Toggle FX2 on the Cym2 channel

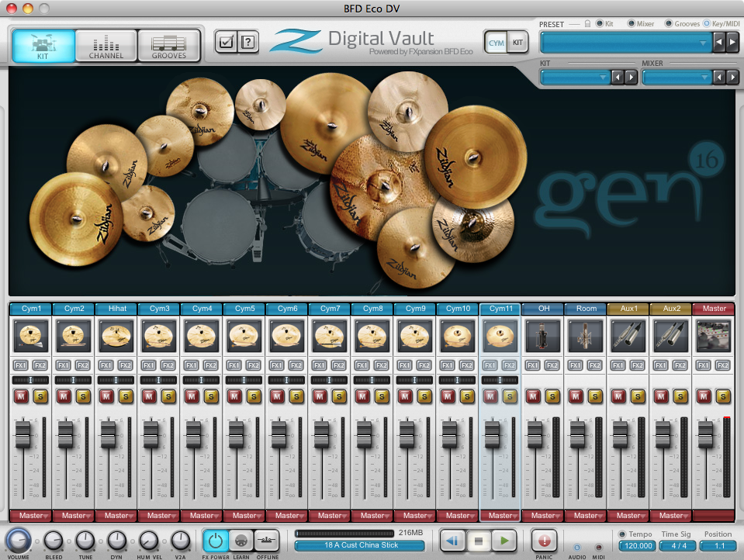coord(82,365)
